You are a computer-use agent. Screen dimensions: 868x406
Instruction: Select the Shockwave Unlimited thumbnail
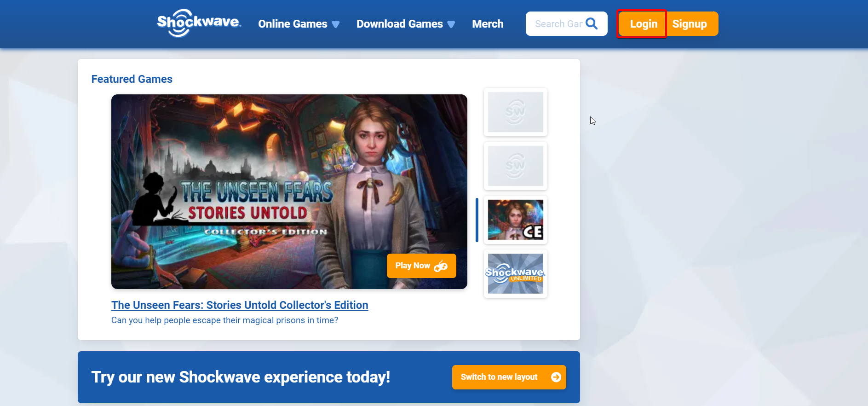click(516, 273)
